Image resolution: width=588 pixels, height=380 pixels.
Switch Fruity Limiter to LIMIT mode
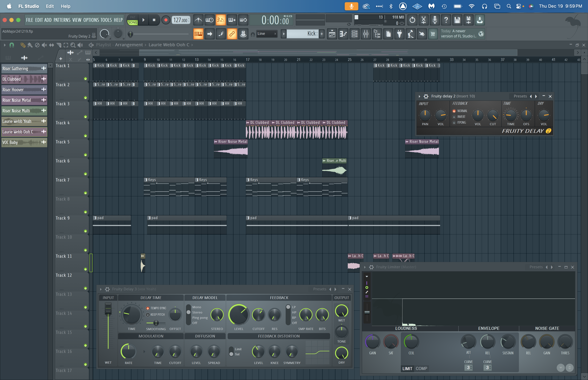(x=407, y=369)
